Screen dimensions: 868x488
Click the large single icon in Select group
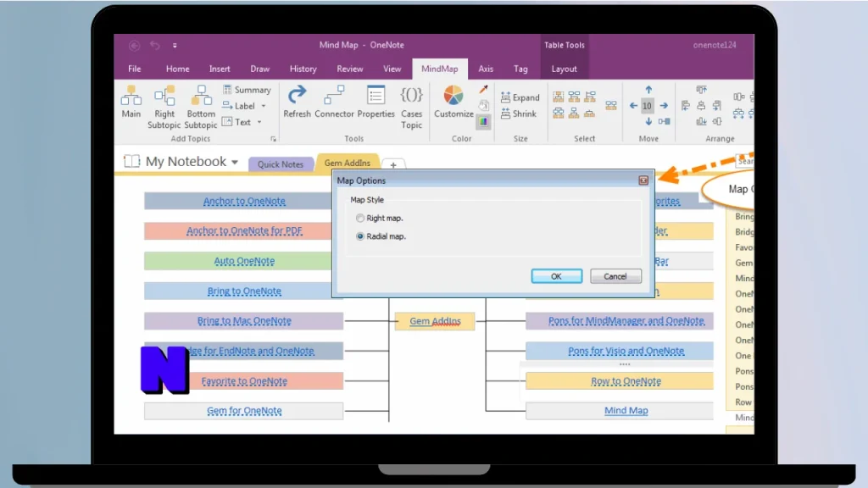pyautogui.click(x=610, y=105)
